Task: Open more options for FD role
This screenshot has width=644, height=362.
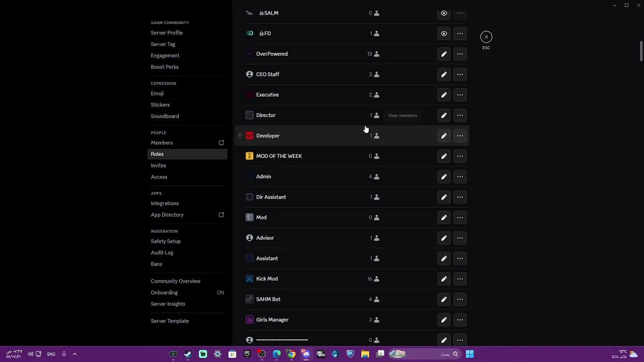Action: click(460, 34)
